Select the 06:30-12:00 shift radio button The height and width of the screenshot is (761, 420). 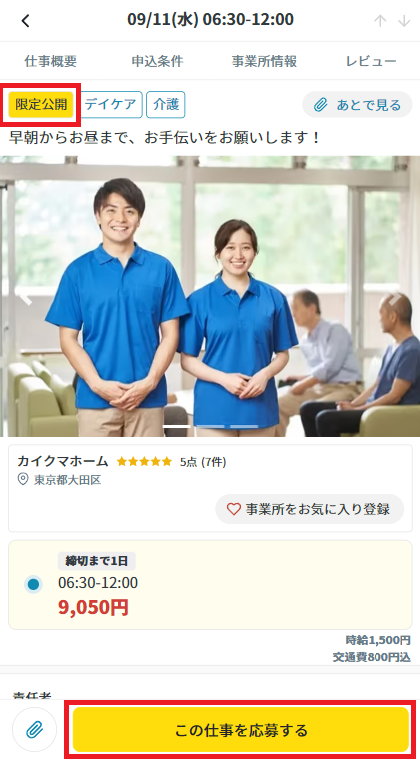34,584
